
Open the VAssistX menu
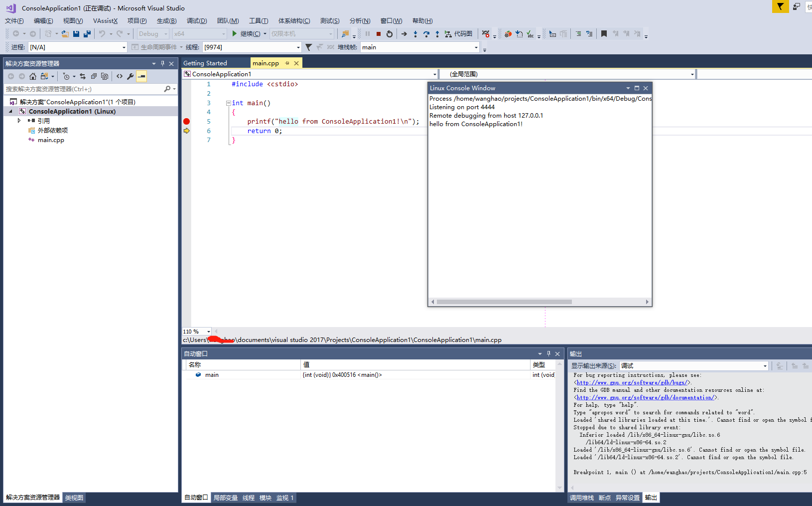tap(105, 21)
